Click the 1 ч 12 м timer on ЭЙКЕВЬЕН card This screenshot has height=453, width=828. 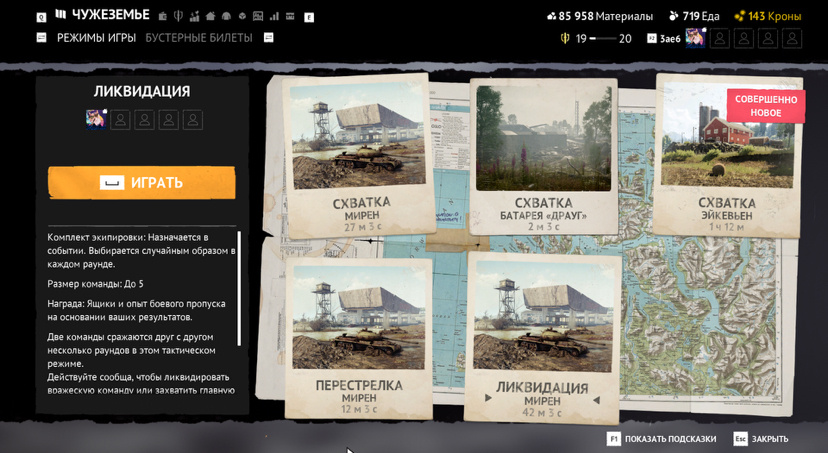click(x=727, y=227)
